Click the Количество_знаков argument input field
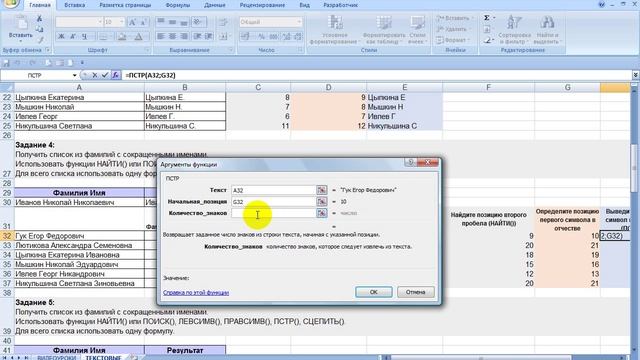The width and height of the screenshot is (640, 360). [x=273, y=213]
